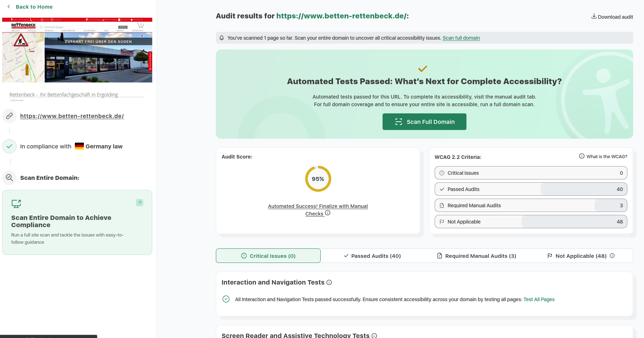Open the Required Manual Audits (3) tab

point(476,256)
